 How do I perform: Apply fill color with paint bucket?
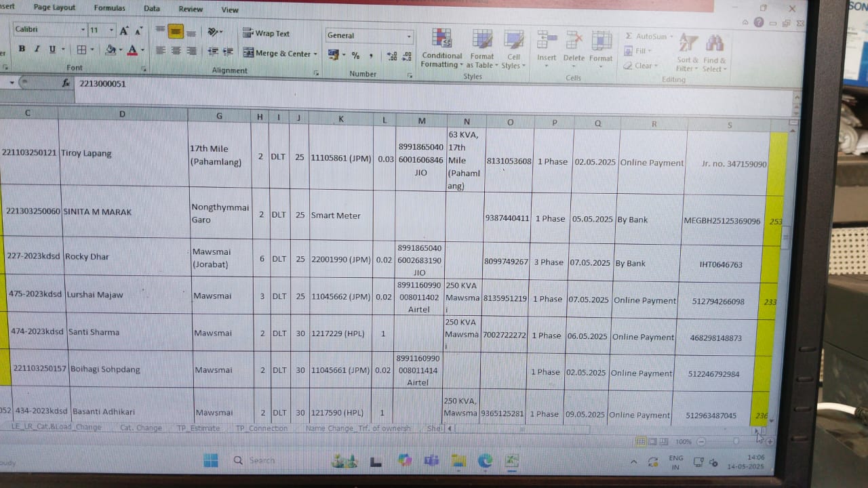click(x=111, y=49)
